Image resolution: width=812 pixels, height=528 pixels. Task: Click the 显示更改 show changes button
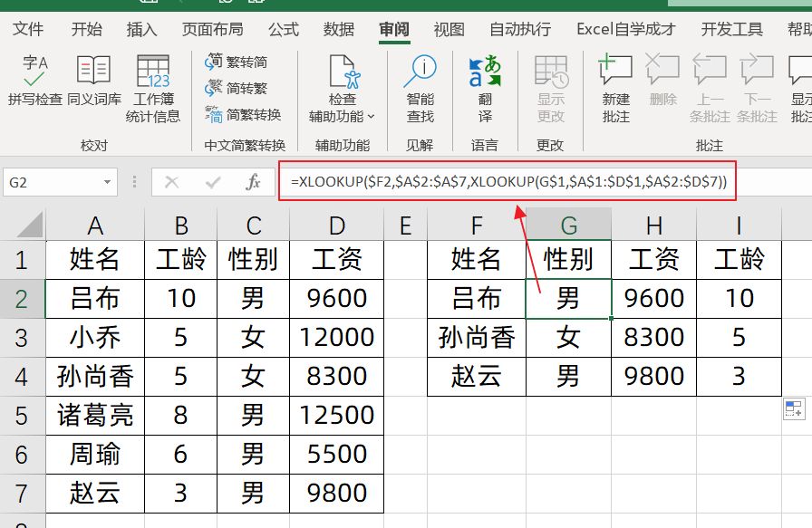coord(550,88)
